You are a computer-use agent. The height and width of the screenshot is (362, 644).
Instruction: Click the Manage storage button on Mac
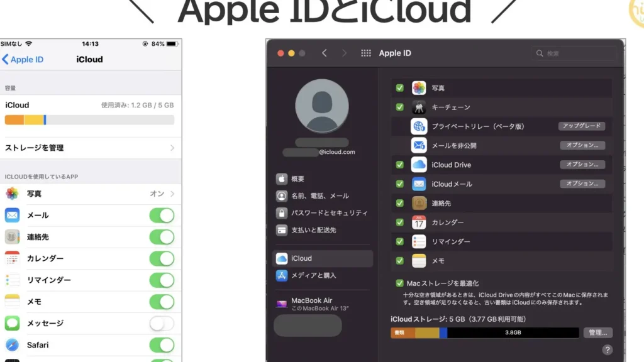click(597, 332)
